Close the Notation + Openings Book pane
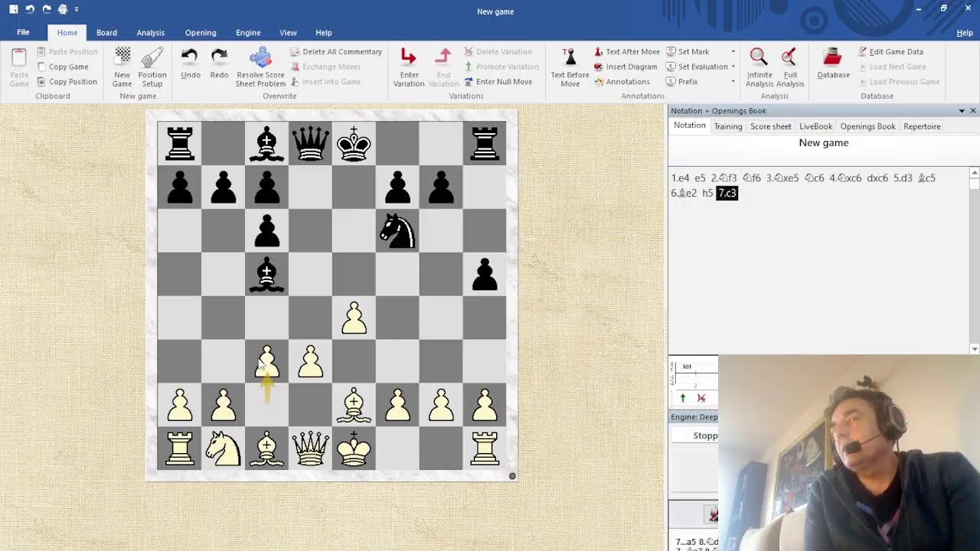The image size is (980, 551). (973, 111)
